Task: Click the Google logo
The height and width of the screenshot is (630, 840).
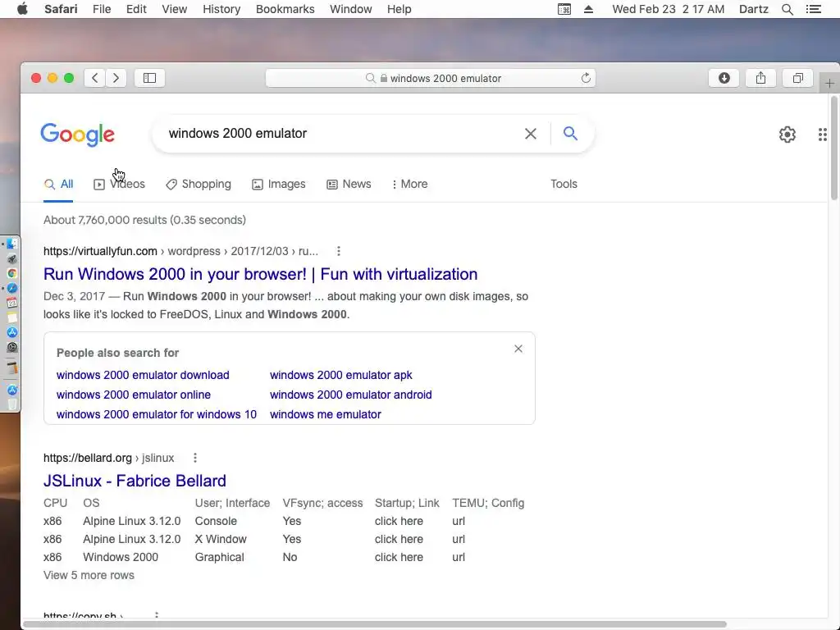Action: [x=78, y=135]
